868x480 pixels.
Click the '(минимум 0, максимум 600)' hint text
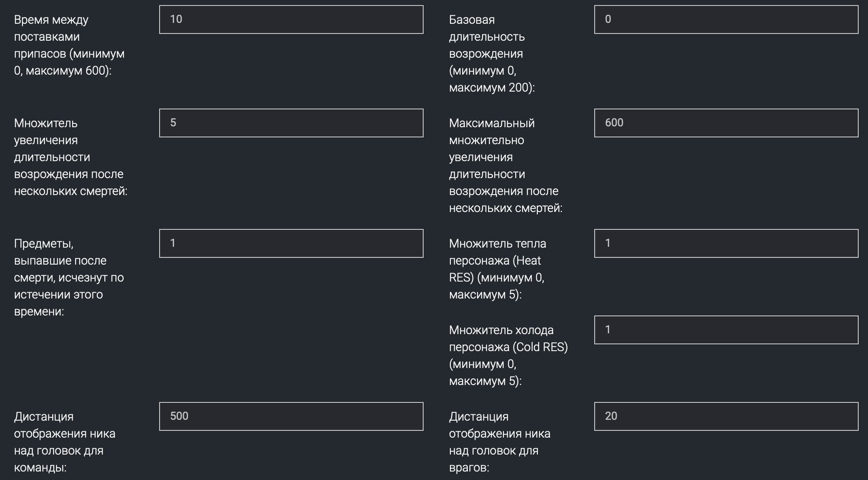pos(69,62)
